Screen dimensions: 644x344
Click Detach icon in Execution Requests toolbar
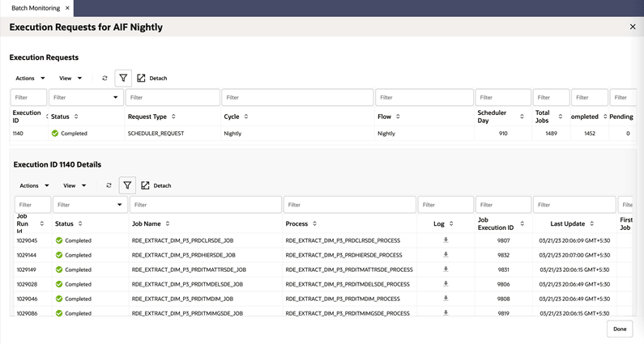(141, 78)
